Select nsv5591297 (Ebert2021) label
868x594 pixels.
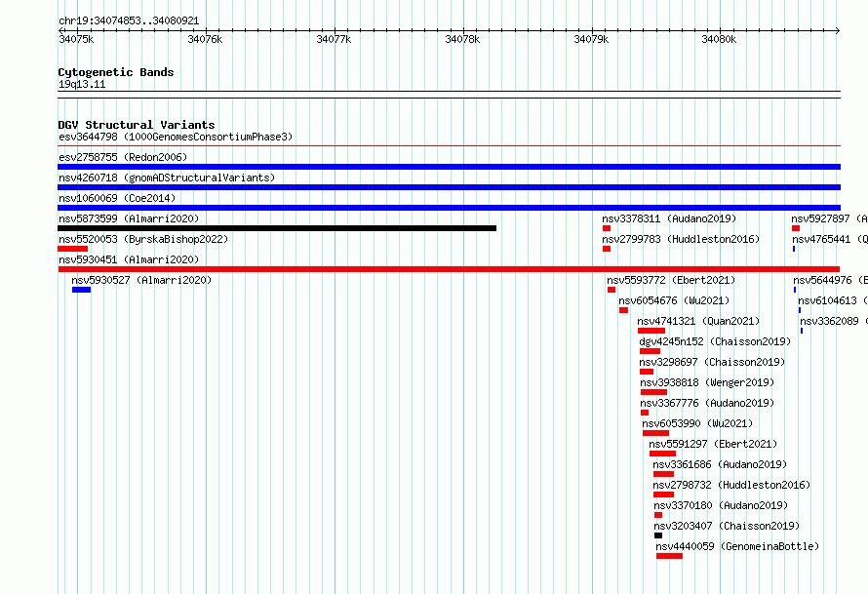pyautogui.click(x=713, y=444)
